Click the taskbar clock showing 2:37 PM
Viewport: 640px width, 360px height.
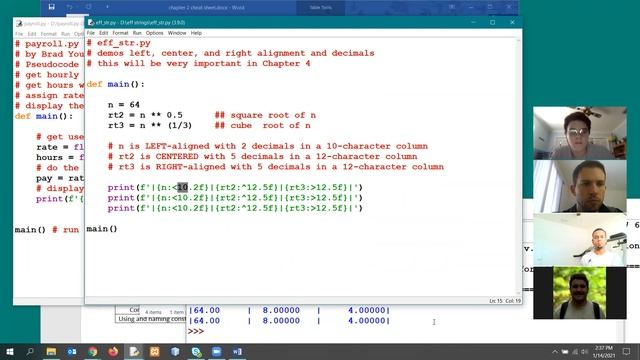point(604,352)
